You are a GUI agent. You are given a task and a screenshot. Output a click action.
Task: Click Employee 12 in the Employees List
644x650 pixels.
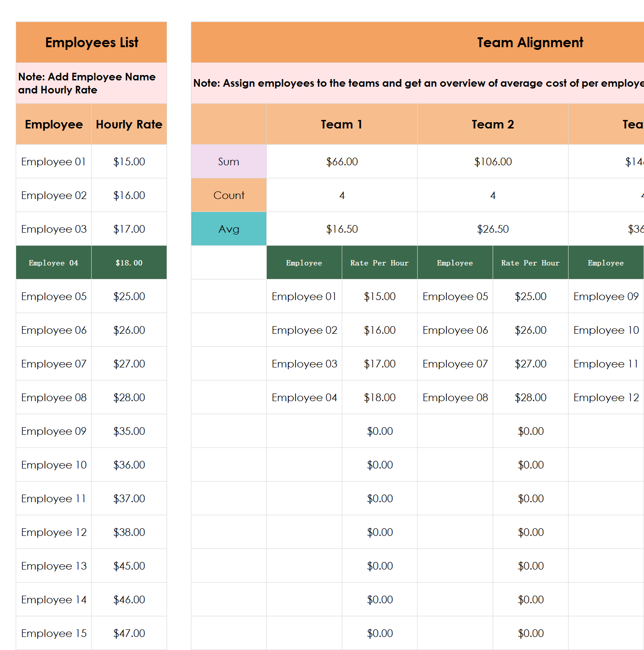54,532
